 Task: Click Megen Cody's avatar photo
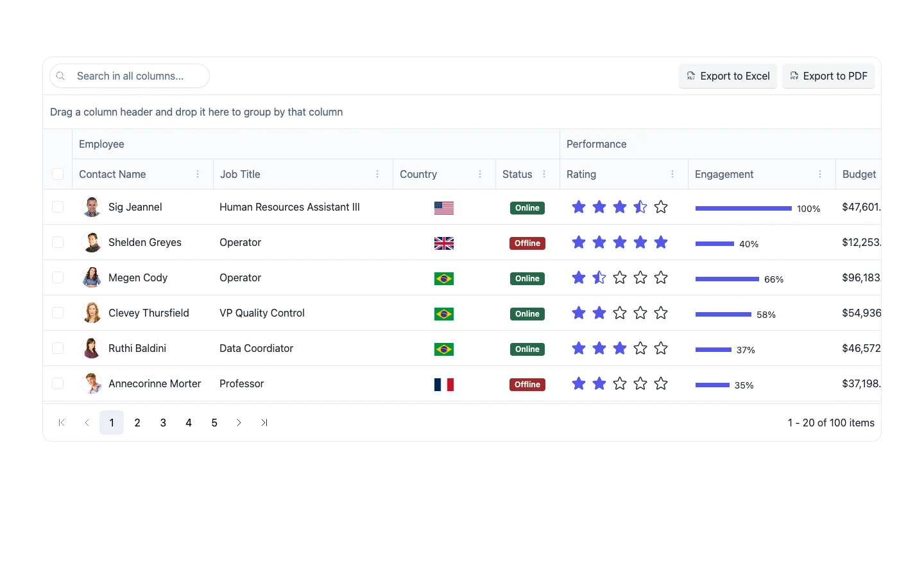(x=92, y=277)
